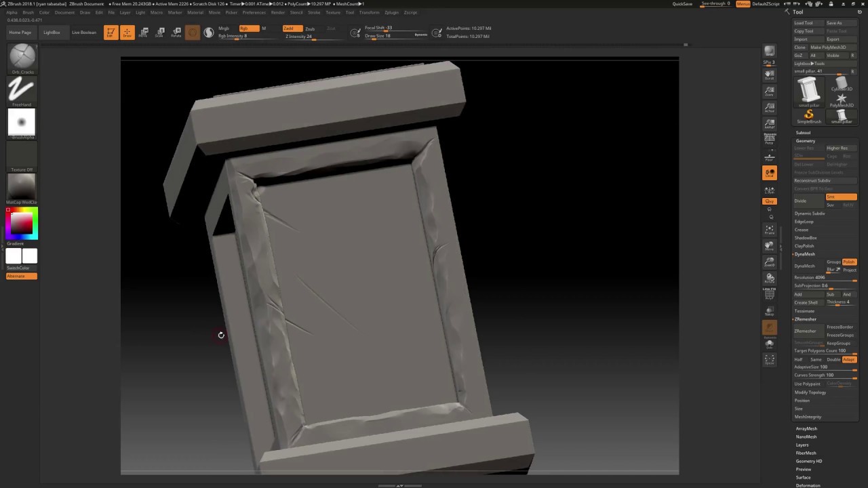Select the Cylinder3D tool
This screenshot has width=868, height=488.
(842, 83)
